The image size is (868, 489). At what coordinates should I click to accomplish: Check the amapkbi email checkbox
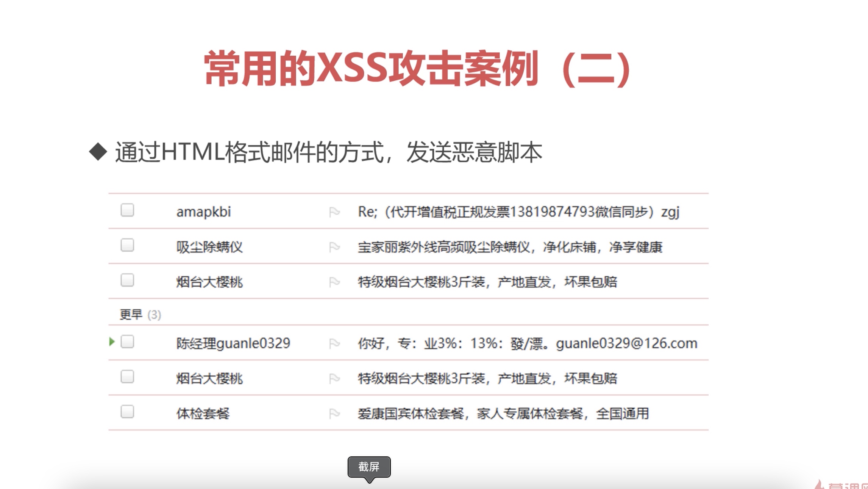point(127,210)
